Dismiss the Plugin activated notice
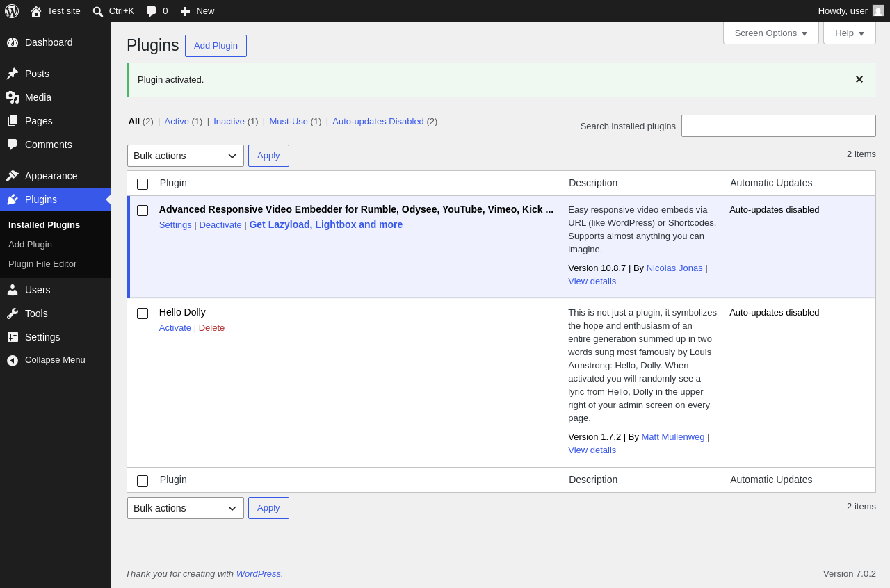 click(859, 79)
